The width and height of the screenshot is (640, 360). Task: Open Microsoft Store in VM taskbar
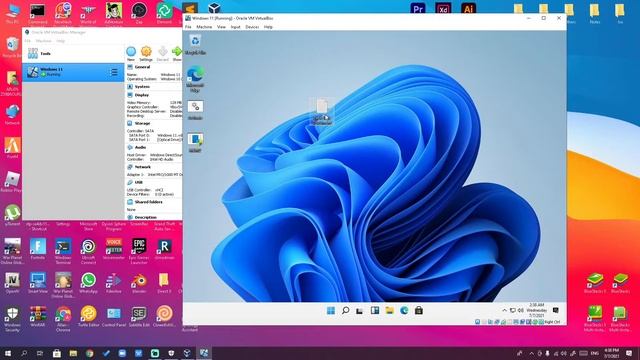(419, 311)
